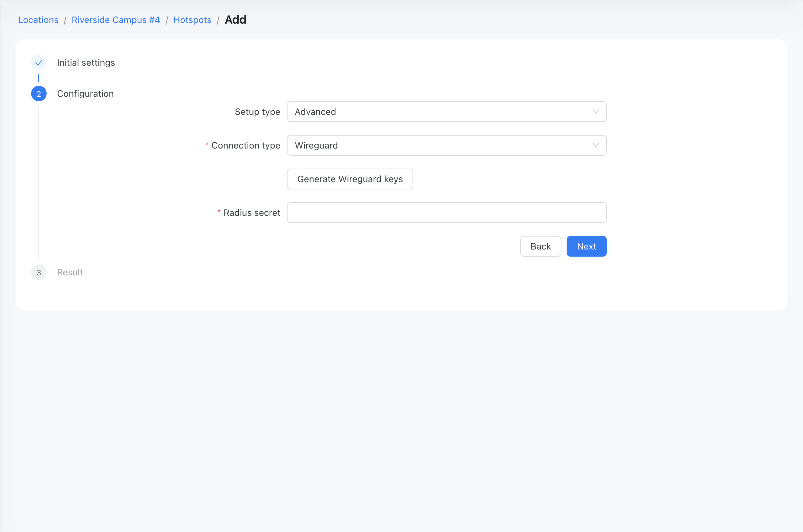Click the Initial settings checkmark step icon
Viewport: 803px width, 532px height.
pyautogui.click(x=39, y=63)
